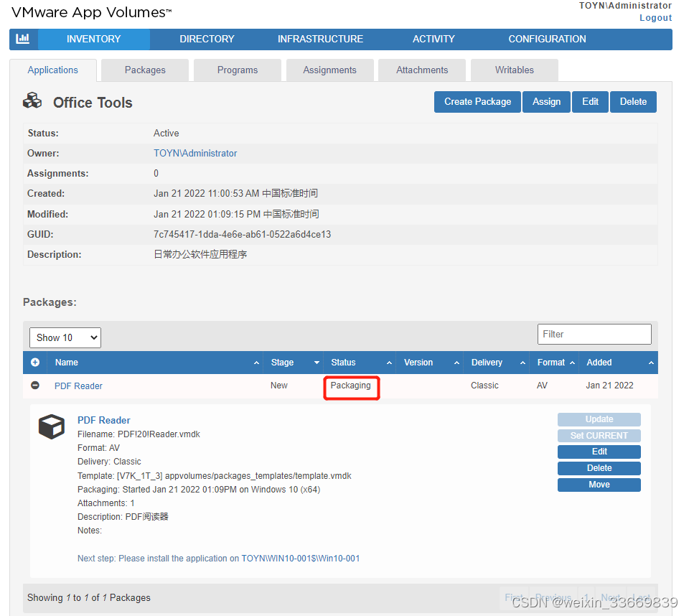The height and width of the screenshot is (616, 689).
Task: Click the Jan 21 2022 added cell
Action: click(x=609, y=386)
